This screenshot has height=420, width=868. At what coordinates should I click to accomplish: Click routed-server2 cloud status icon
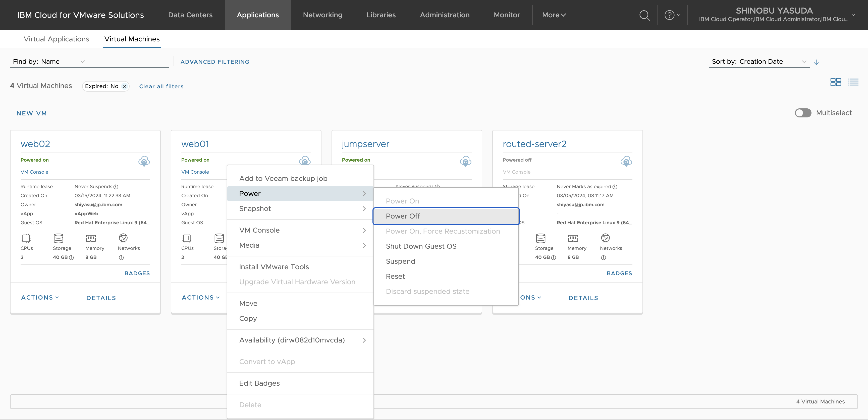(x=626, y=161)
